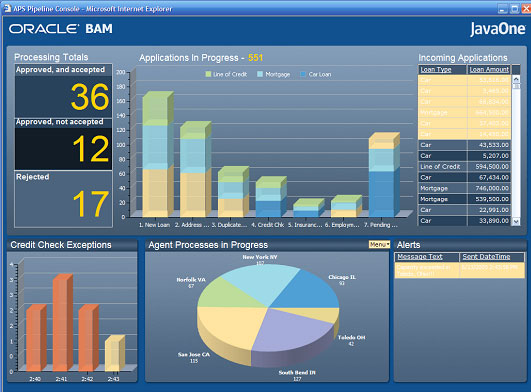
Task: Click the Line of Credit legend swatch
Action: [x=208, y=74]
